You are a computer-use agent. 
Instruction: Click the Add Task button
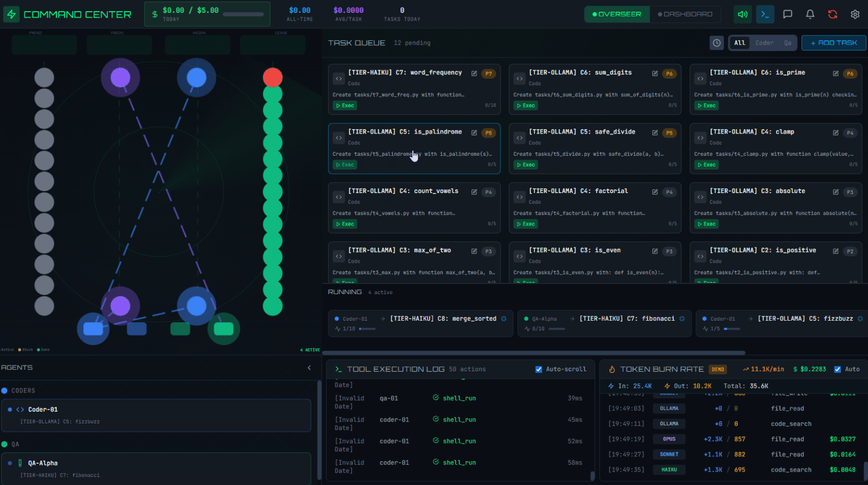coord(833,43)
